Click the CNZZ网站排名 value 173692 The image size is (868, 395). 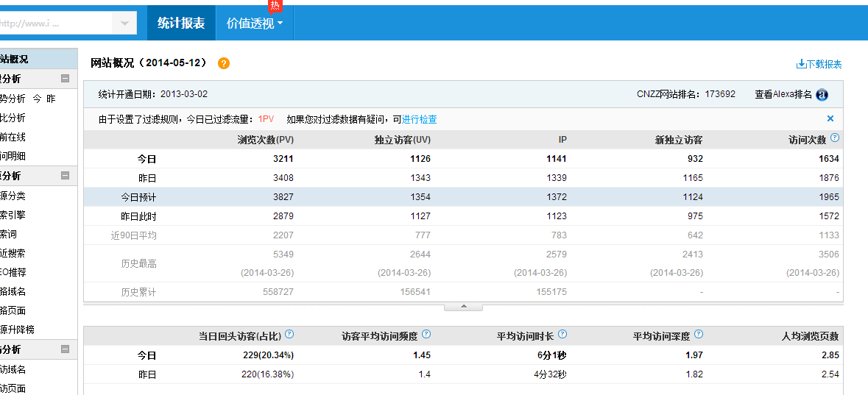(720, 94)
